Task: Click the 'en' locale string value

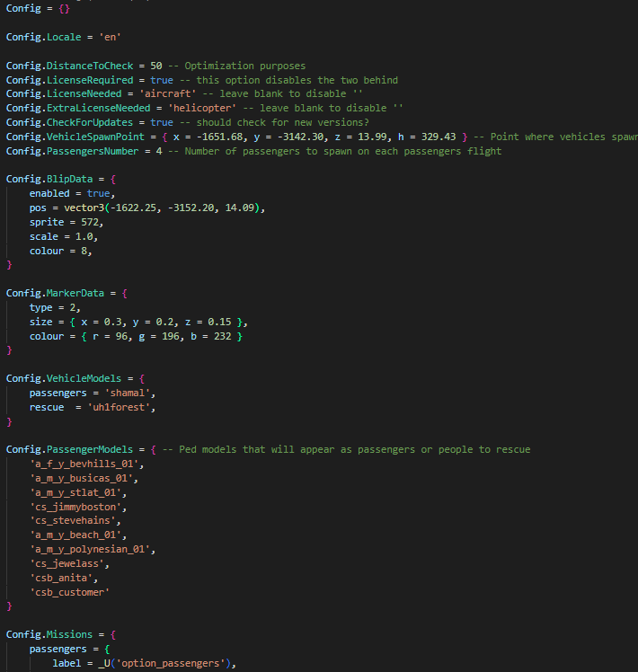Action: [x=110, y=38]
